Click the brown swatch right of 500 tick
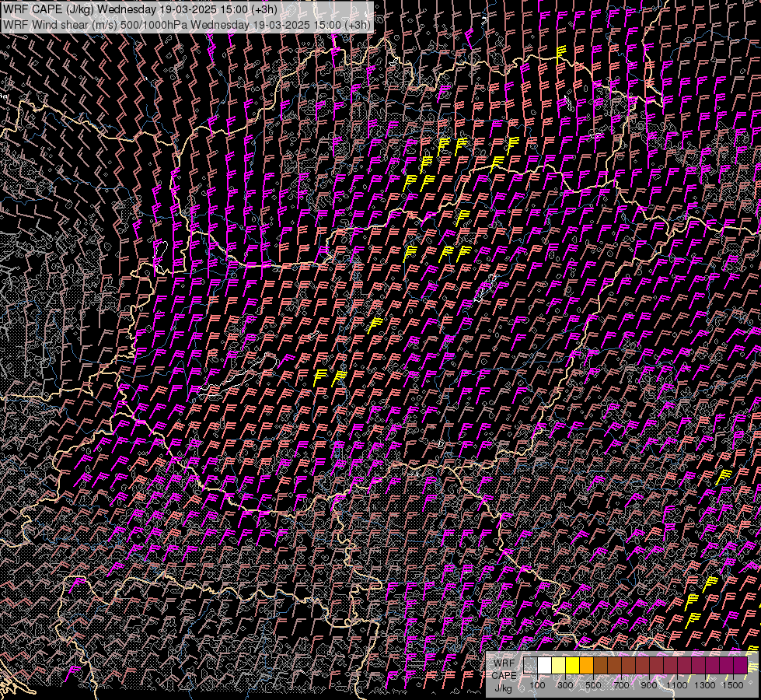The height and width of the screenshot is (700, 761). coord(600,666)
